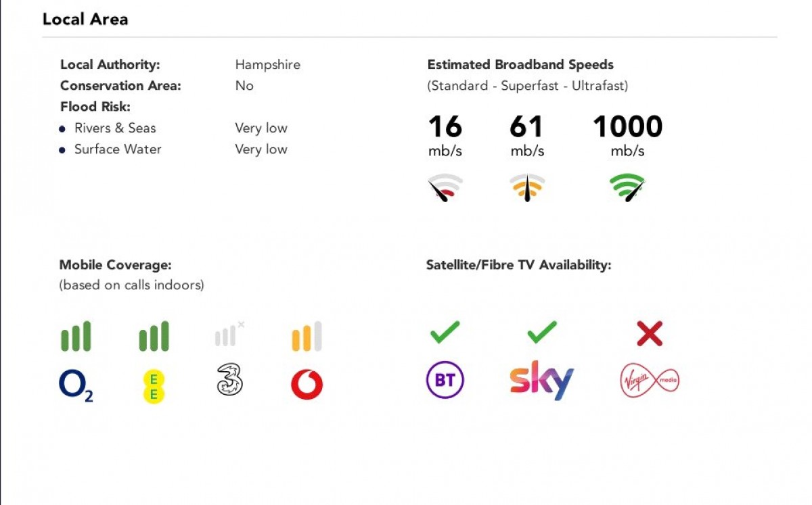Click the Vodafone orange signal bars
This screenshot has width=812, height=505.
pos(307,337)
